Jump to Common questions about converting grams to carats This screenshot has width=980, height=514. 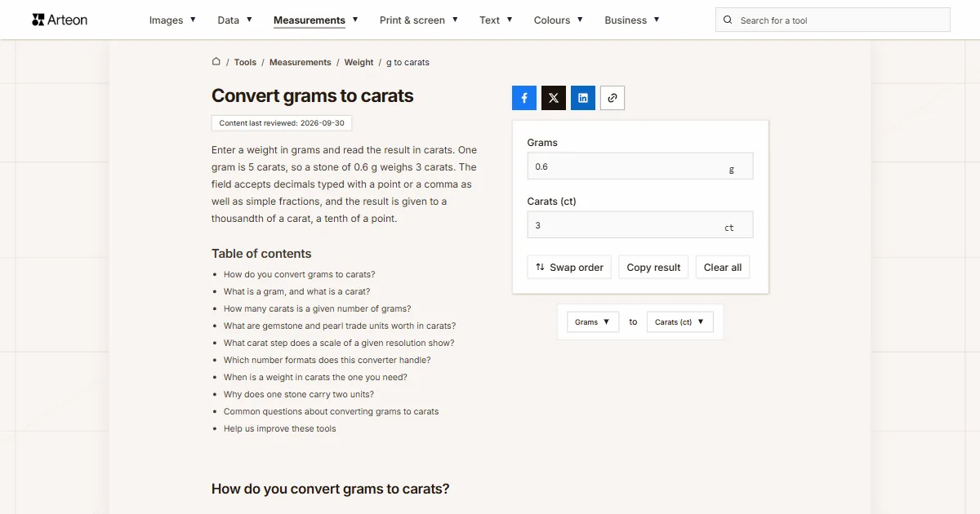(332, 412)
